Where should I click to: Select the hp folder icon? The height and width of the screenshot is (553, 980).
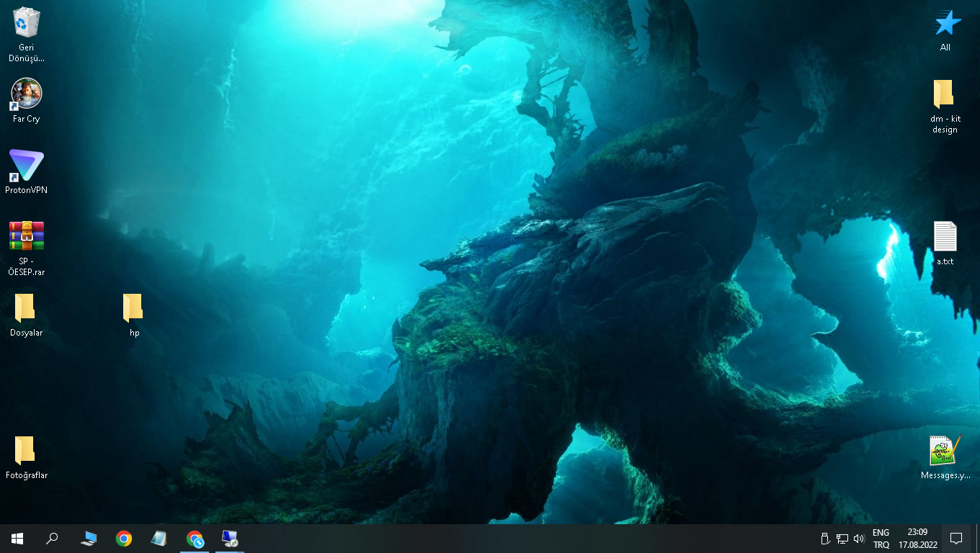coord(134,307)
